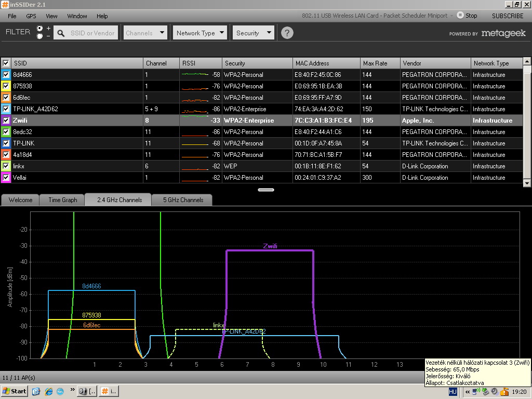The width and height of the screenshot is (532, 399).
Task: Open the Security filter dropdown
Action: pos(254,33)
